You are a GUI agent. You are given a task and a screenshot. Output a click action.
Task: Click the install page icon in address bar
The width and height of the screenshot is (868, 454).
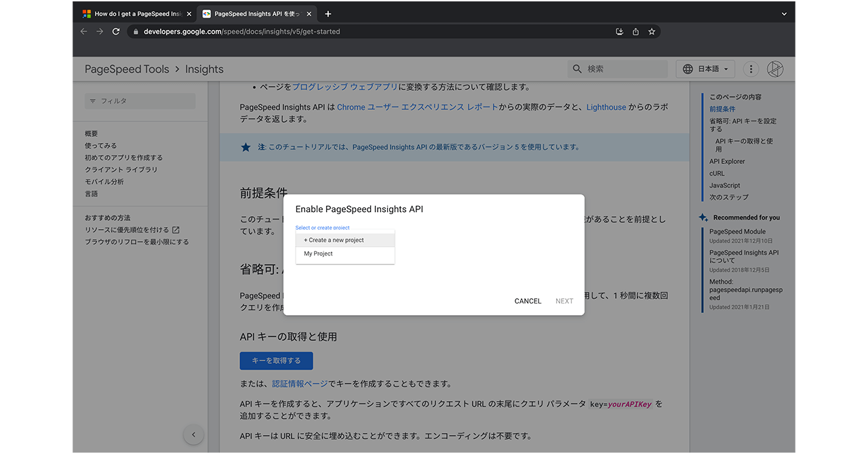[x=619, y=31]
